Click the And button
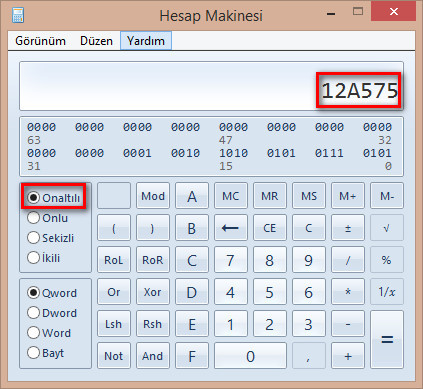Image resolution: width=423 pixels, height=389 pixels. coord(153,356)
